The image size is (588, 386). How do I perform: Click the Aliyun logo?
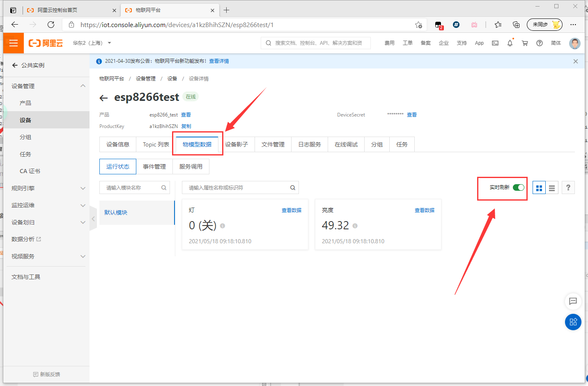click(x=46, y=43)
